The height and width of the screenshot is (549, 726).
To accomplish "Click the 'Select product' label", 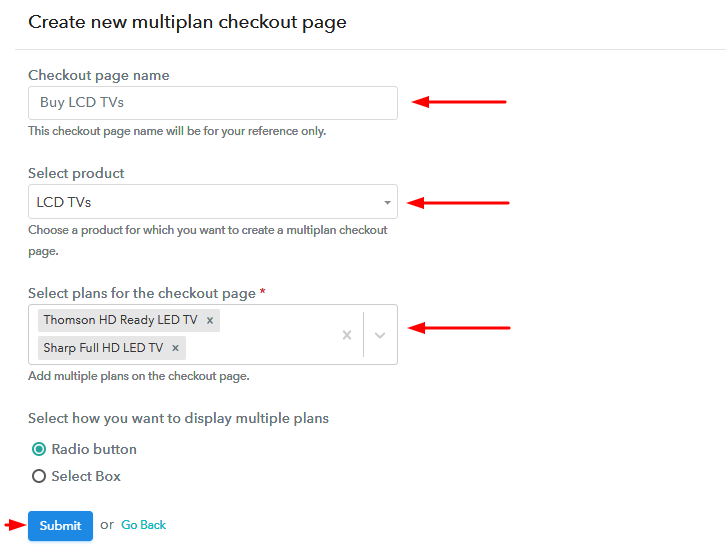I will 76,173.
